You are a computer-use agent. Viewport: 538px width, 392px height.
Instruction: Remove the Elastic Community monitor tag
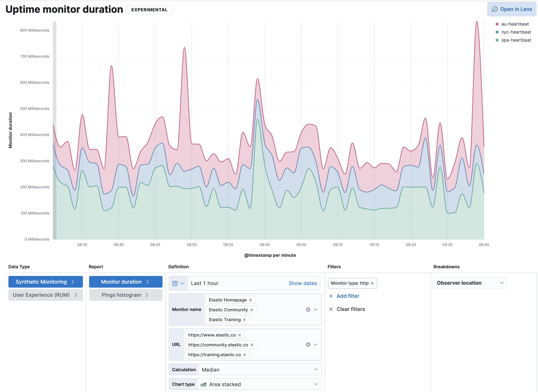pos(252,310)
